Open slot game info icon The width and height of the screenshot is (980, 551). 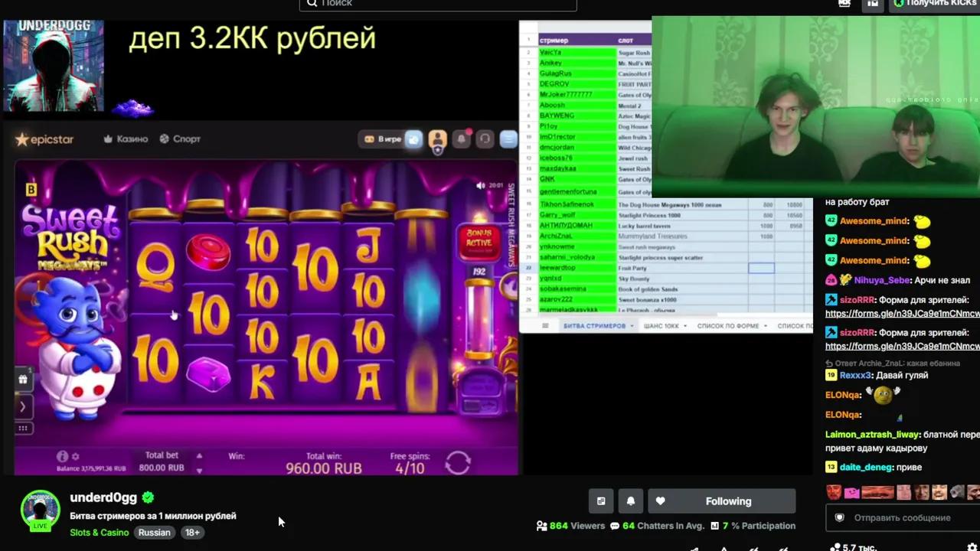(63, 456)
